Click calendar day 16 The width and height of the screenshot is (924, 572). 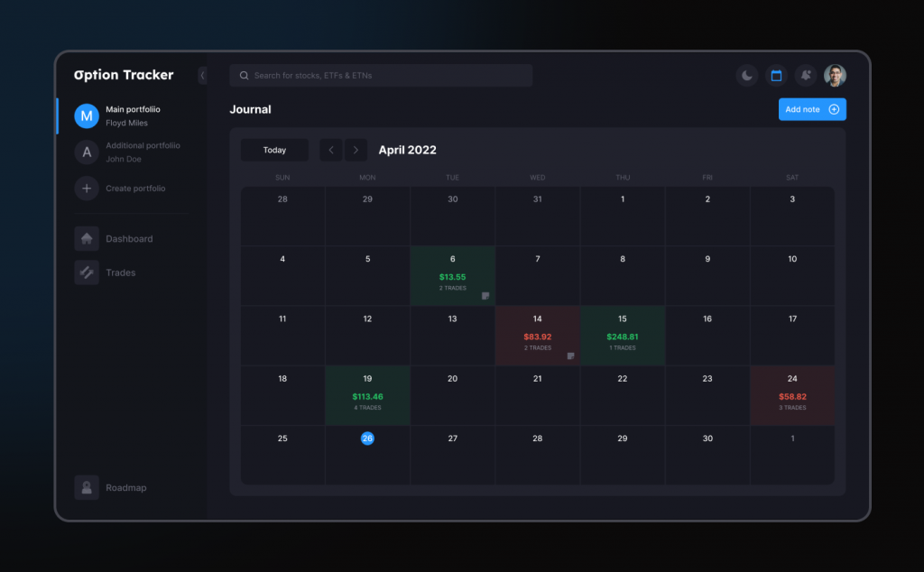pos(707,336)
